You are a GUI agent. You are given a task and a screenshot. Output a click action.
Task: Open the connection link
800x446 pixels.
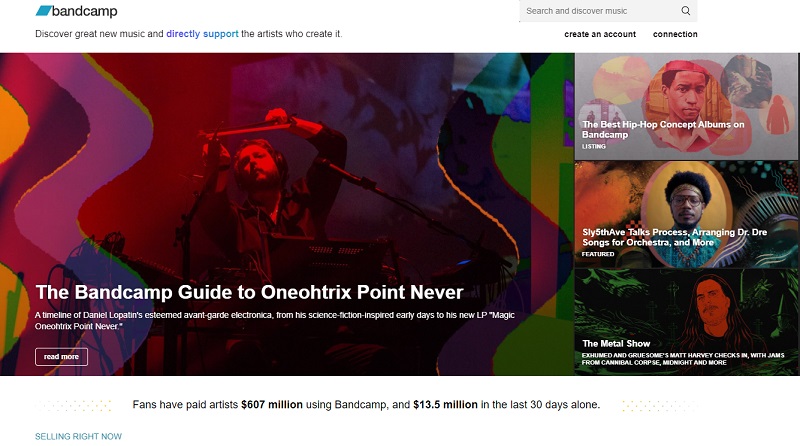click(x=675, y=34)
